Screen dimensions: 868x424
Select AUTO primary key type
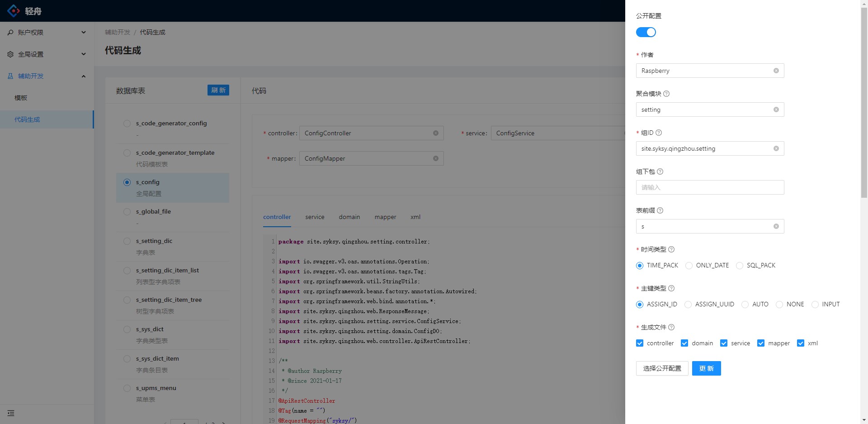745,305
